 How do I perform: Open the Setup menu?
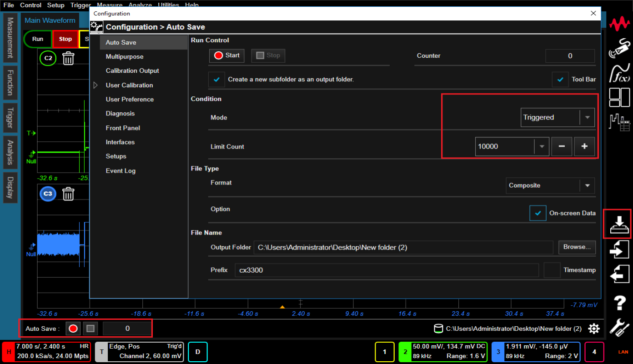[56, 5]
